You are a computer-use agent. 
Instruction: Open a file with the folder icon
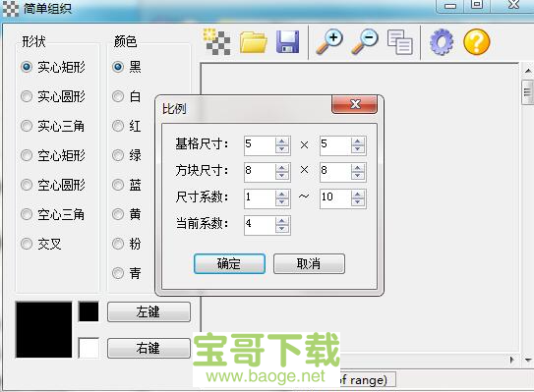253,42
